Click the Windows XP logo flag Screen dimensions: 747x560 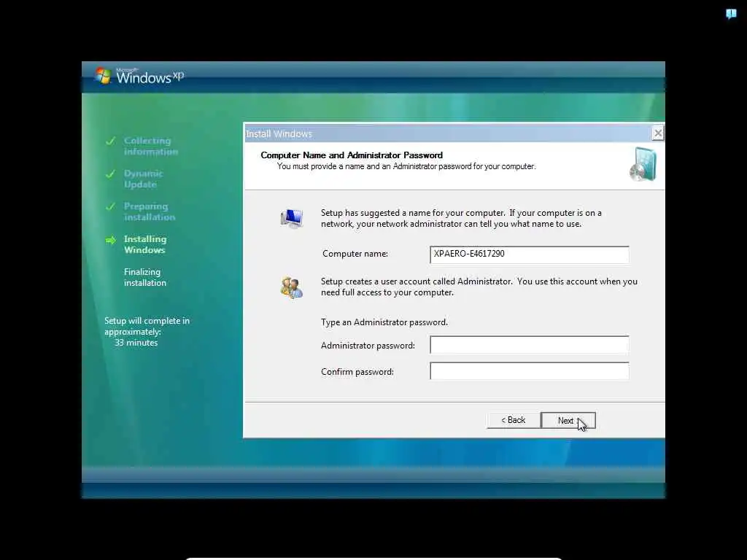click(102, 75)
